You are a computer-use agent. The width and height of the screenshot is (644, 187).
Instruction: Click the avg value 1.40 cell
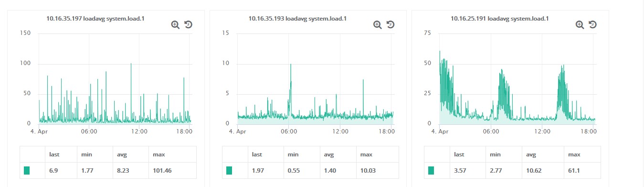(337, 170)
